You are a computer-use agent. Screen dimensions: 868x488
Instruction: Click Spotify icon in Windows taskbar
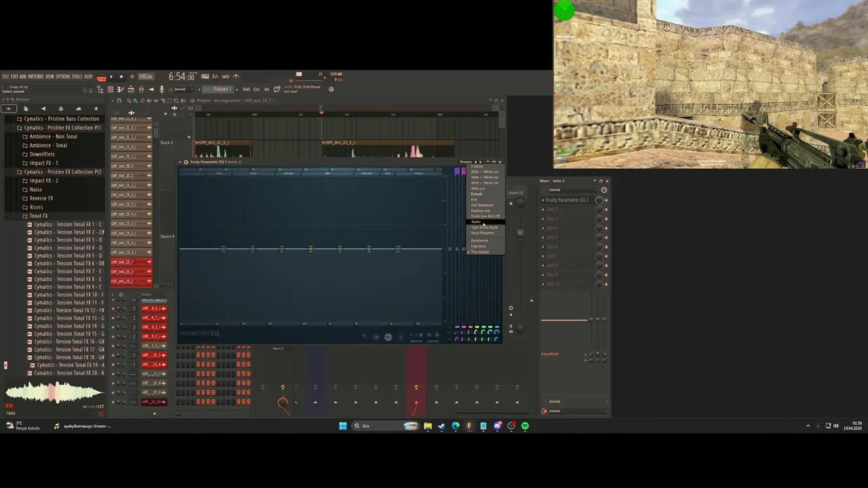click(x=525, y=426)
